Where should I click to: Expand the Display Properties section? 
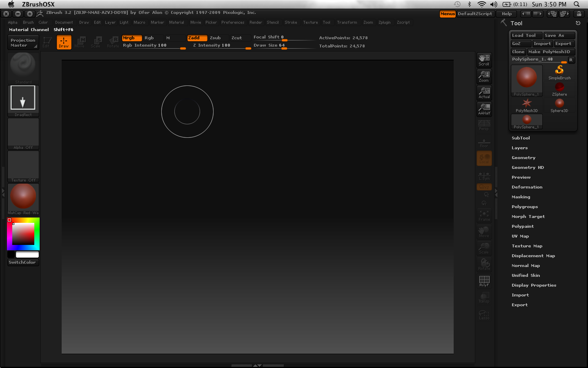pyautogui.click(x=534, y=285)
